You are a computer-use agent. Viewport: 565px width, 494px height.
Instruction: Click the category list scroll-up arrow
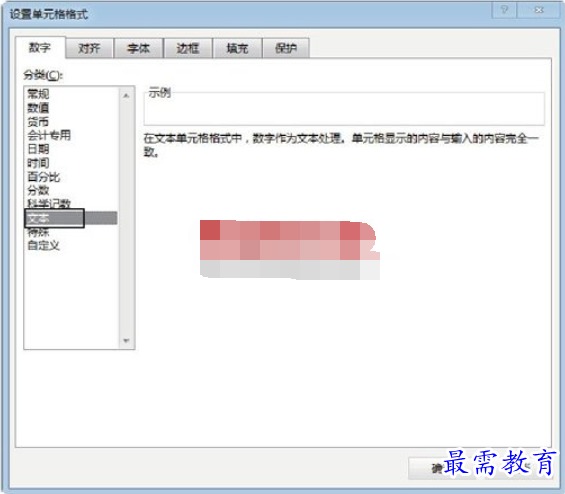[126, 95]
